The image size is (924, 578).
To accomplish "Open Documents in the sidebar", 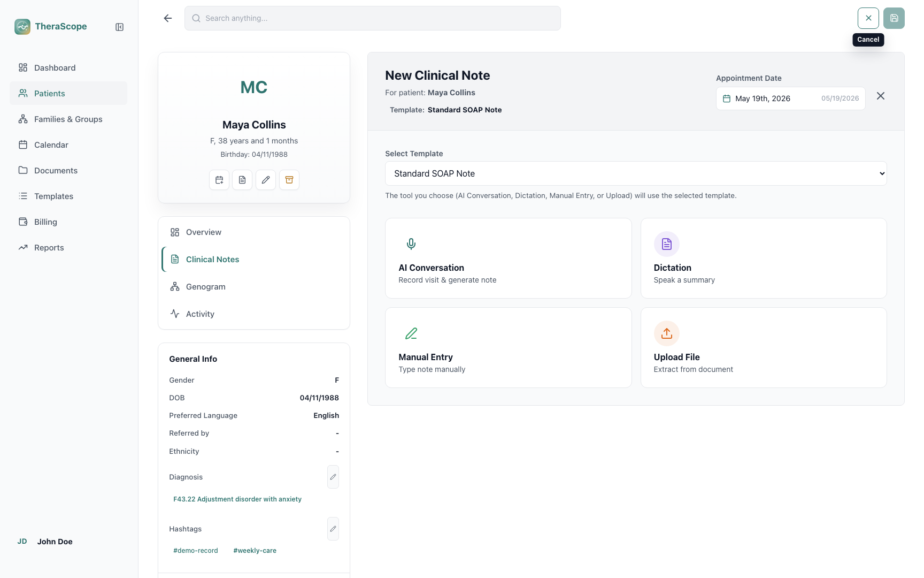I will (x=68, y=170).
